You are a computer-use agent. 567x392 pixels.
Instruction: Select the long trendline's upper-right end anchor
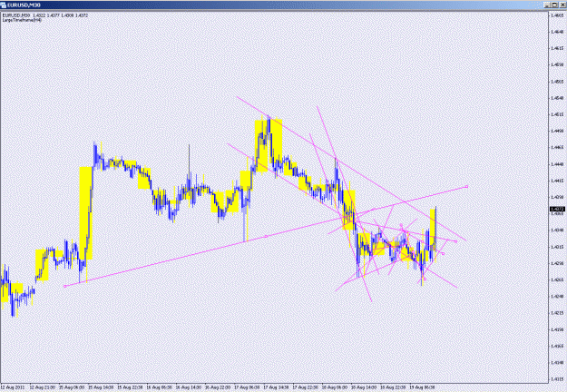tap(466, 187)
